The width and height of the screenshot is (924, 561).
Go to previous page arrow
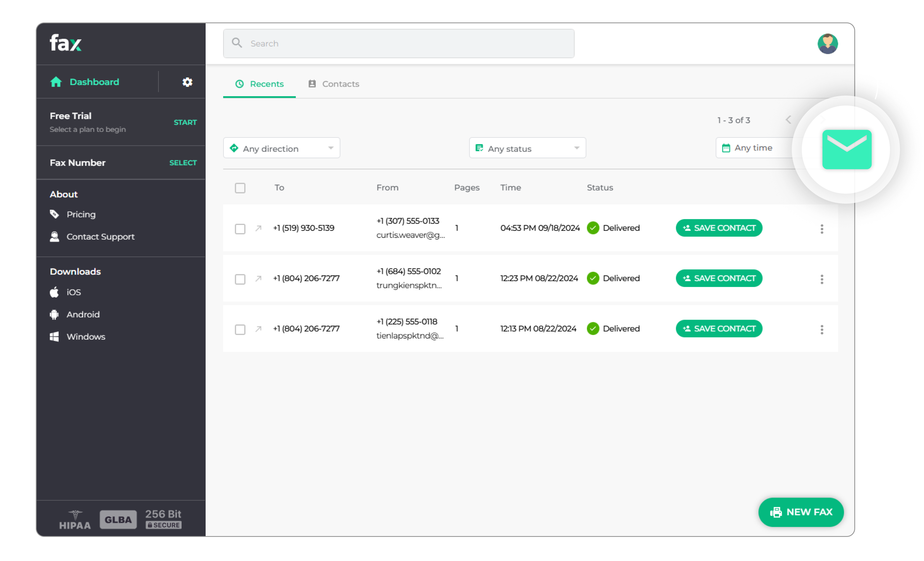click(788, 120)
